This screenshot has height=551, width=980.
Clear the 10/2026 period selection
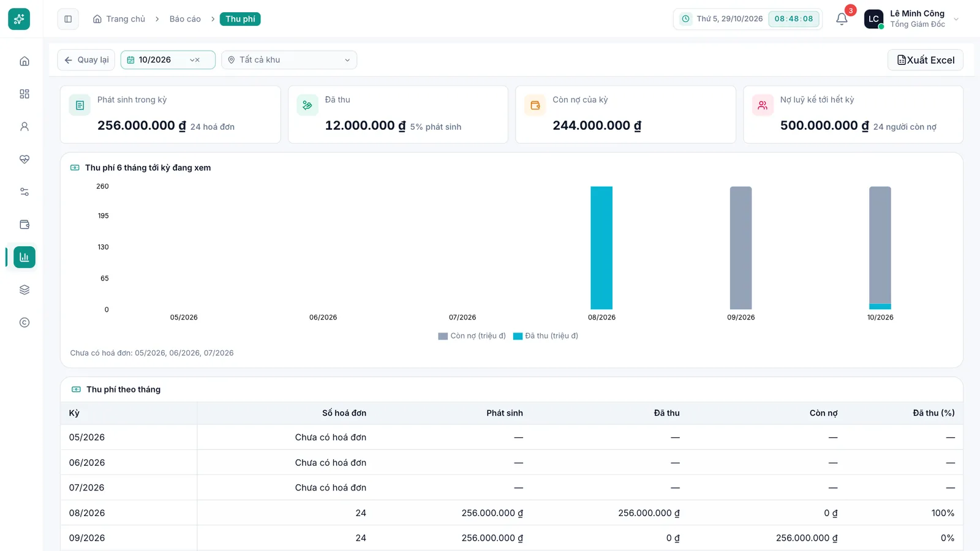[x=198, y=60]
